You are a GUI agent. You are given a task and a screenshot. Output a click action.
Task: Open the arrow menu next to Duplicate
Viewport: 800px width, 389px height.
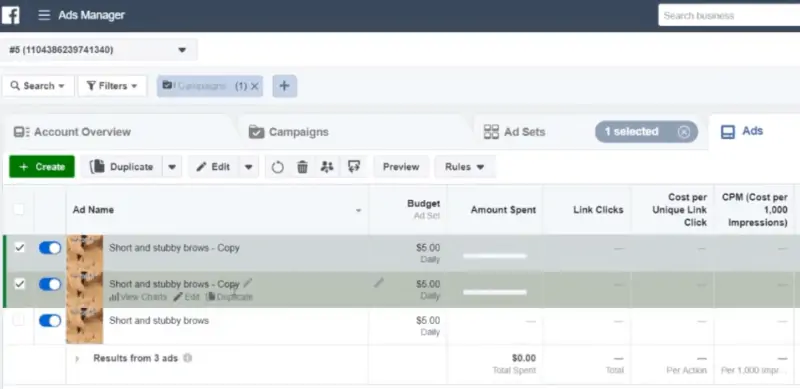pos(172,167)
